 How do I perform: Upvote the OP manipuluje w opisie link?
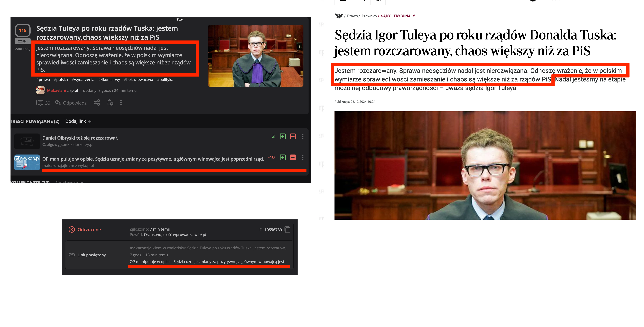point(283,157)
